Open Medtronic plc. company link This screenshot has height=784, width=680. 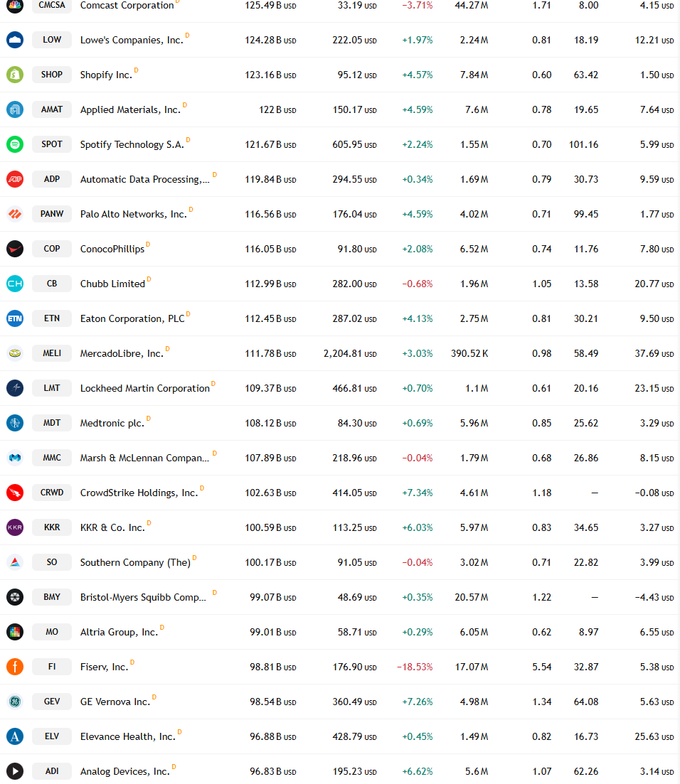(x=112, y=423)
